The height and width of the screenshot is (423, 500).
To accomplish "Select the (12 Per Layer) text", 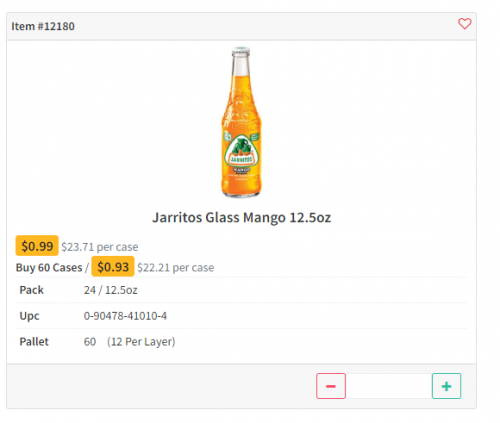I will tap(141, 342).
